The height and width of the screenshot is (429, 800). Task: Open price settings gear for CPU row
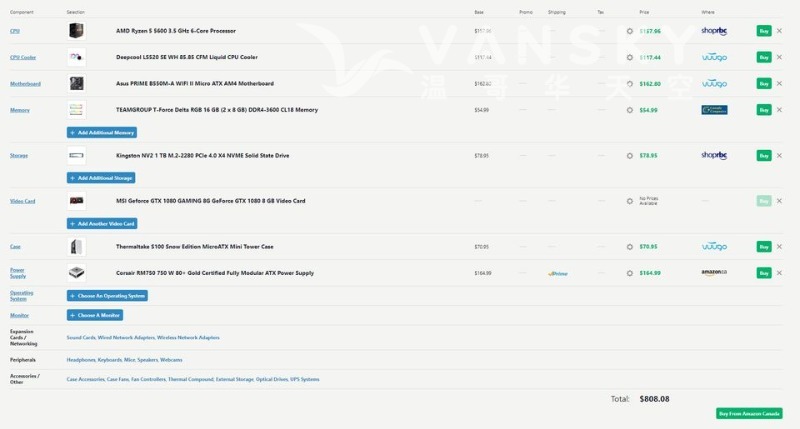point(629,31)
